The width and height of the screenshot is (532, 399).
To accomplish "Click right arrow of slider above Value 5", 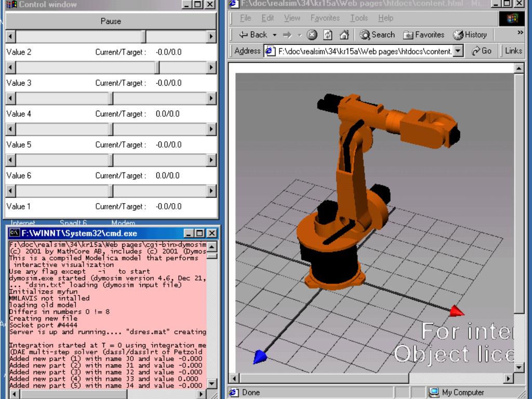I will [211, 129].
